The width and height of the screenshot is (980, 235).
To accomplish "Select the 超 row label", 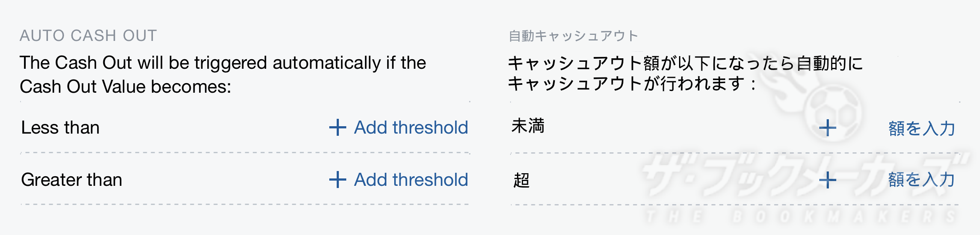I will (521, 180).
